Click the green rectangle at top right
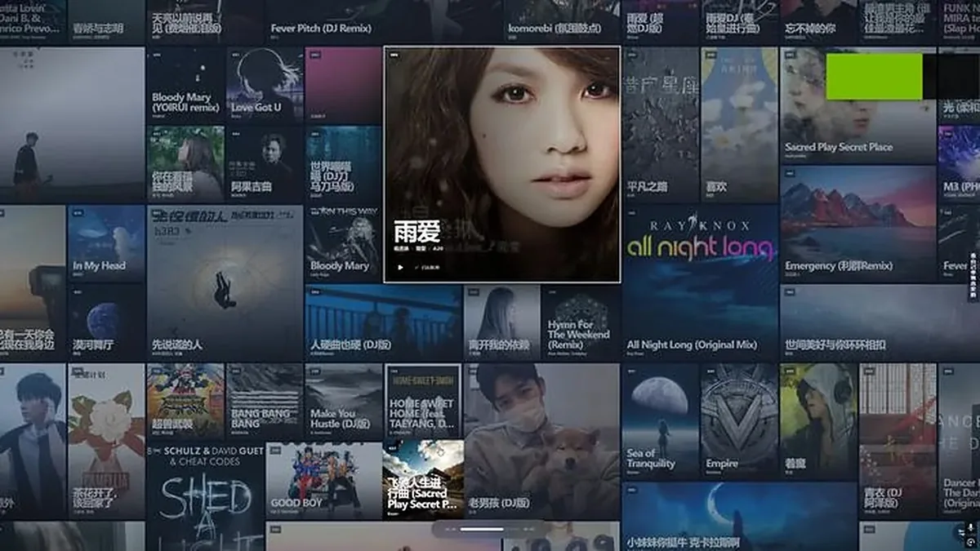The width and height of the screenshot is (980, 551). (874, 77)
